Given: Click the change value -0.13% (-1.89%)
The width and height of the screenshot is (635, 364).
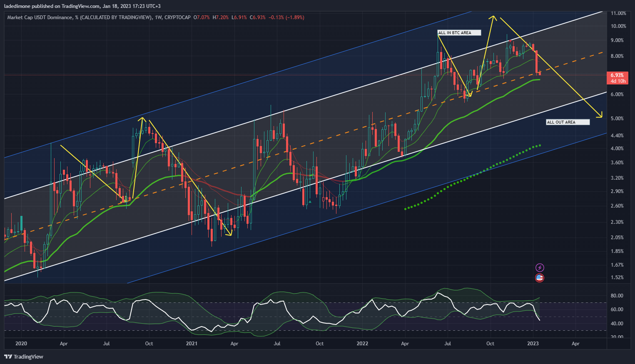Looking at the screenshot, I should [286, 17].
